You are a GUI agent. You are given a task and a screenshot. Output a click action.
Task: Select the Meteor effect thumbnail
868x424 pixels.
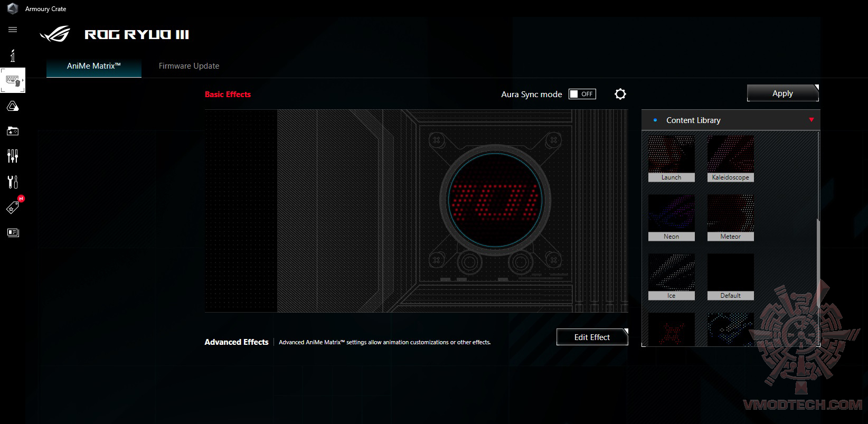(x=731, y=218)
